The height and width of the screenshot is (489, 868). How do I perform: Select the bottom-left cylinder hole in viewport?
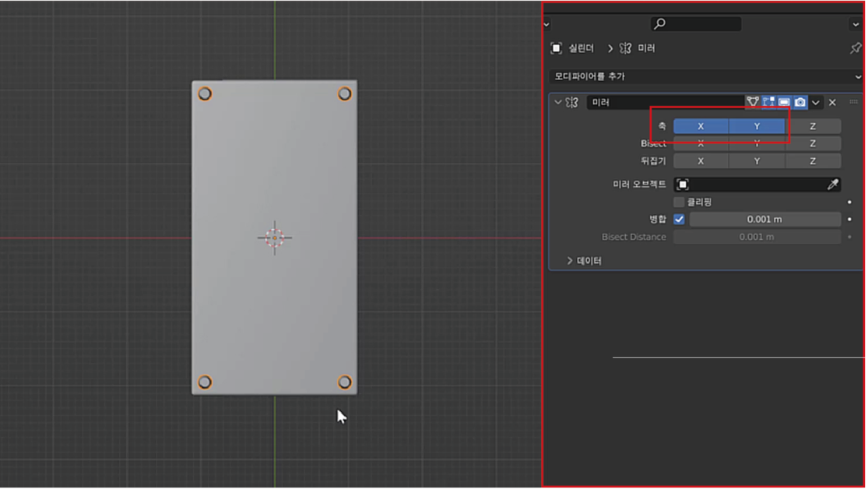click(205, 382)
